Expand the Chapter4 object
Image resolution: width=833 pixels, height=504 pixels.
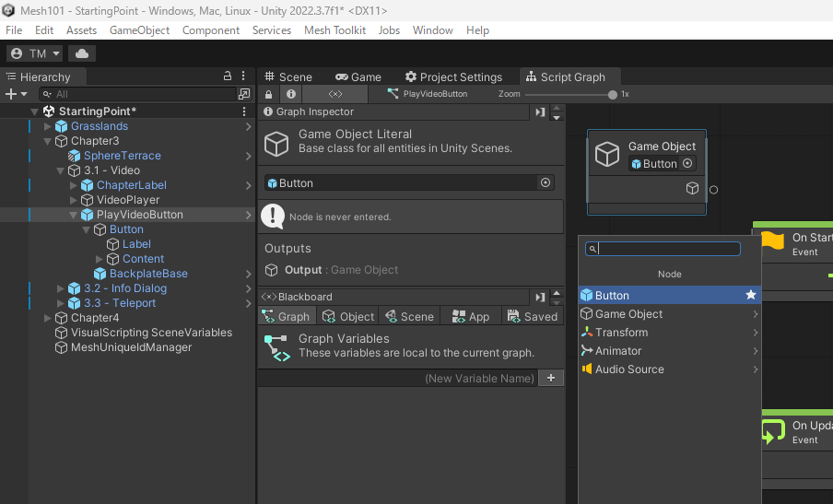click(47, 318)
